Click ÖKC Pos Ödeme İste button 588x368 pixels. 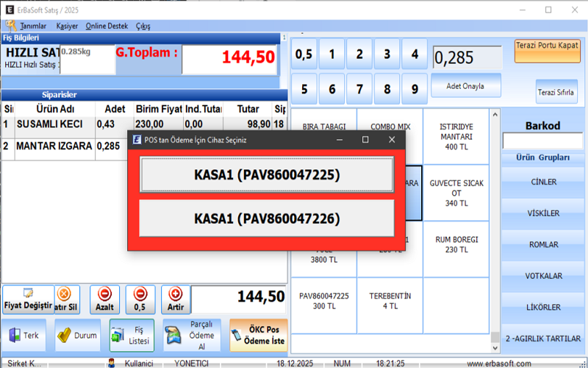pos(258,335)
